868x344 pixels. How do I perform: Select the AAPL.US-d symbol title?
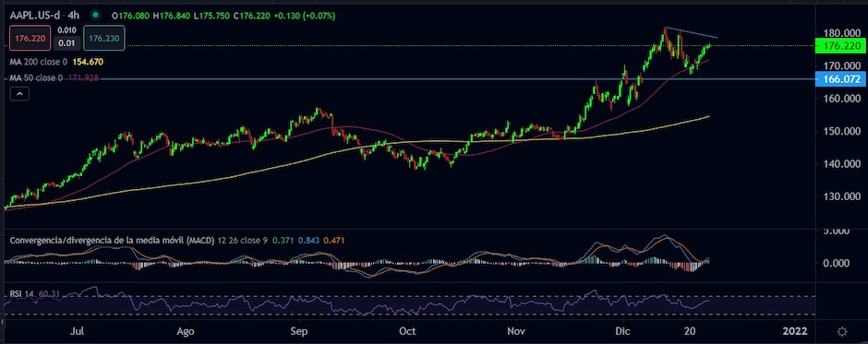[x=36, y=16]
